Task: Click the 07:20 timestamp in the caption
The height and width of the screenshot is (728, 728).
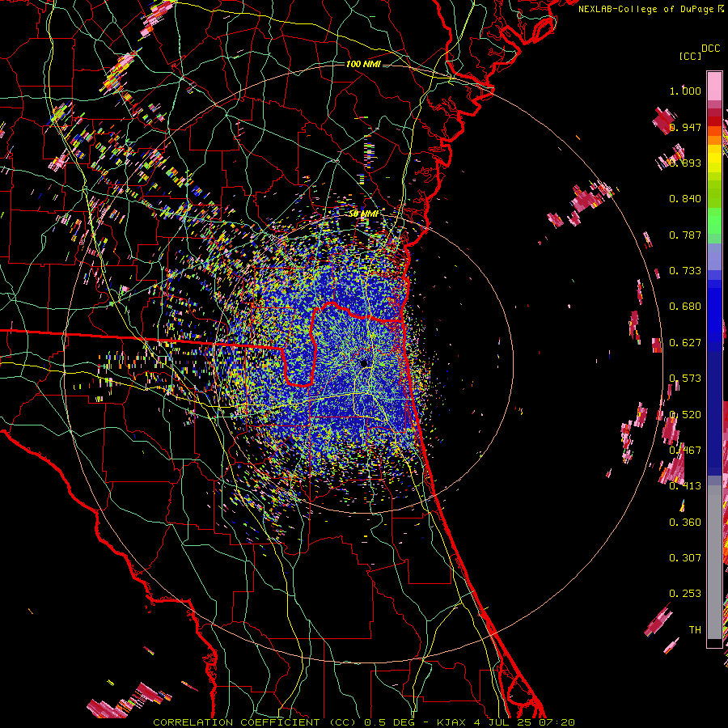Action: tap(557, 722)
